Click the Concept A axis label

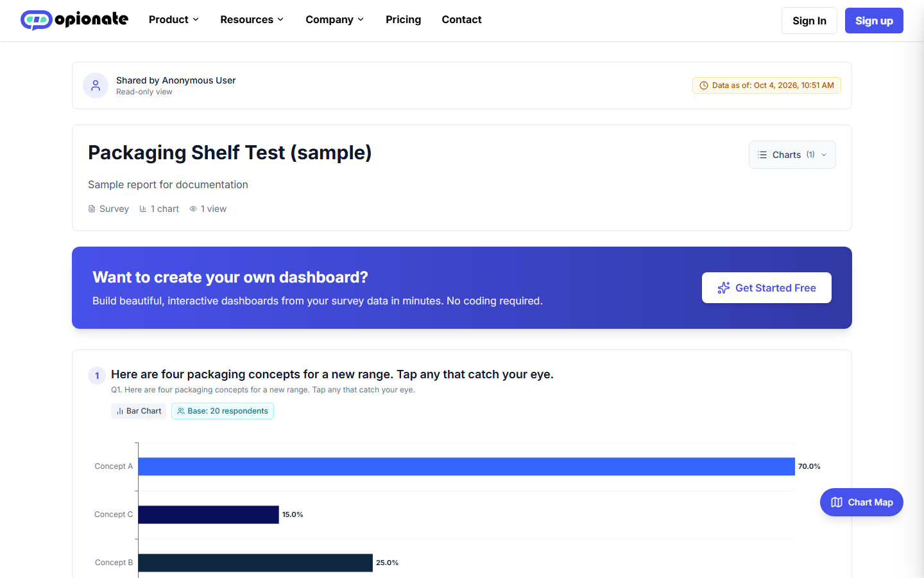(114, 466)
